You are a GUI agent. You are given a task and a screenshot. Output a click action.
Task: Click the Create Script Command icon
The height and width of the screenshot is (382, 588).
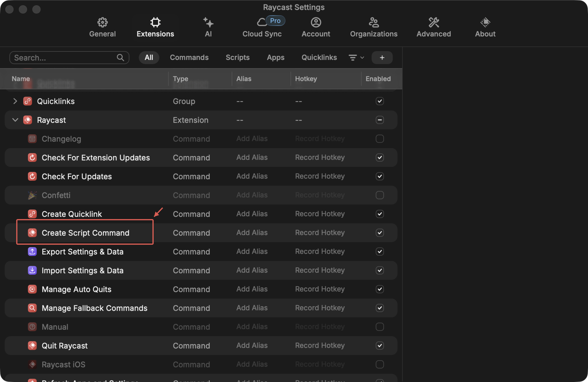click(32, 233)
